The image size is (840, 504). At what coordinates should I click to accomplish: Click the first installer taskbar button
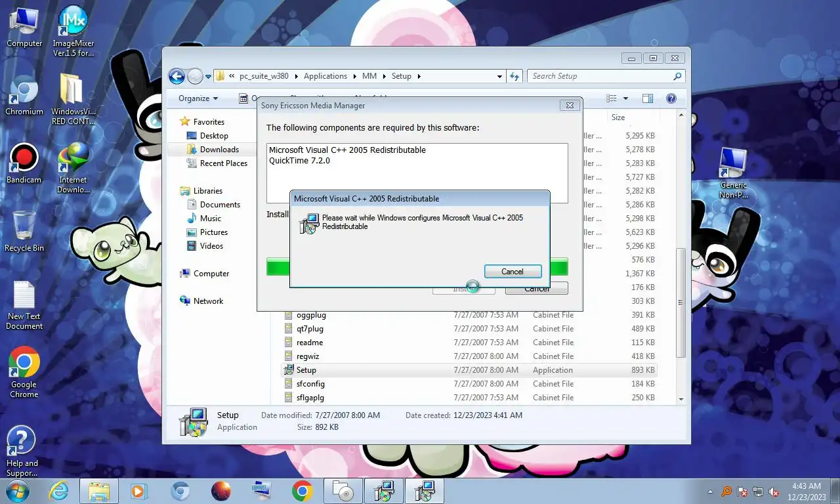pos(384,491)
